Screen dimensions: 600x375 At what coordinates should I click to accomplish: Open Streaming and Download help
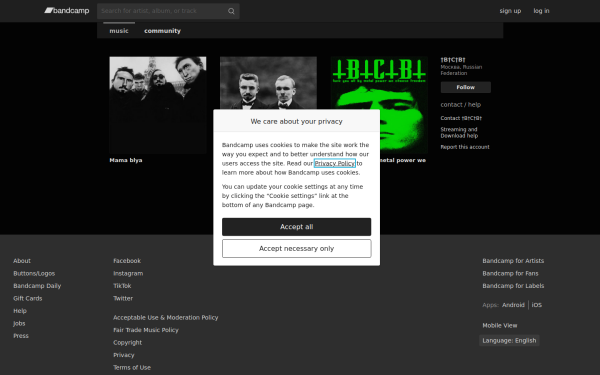459,132
